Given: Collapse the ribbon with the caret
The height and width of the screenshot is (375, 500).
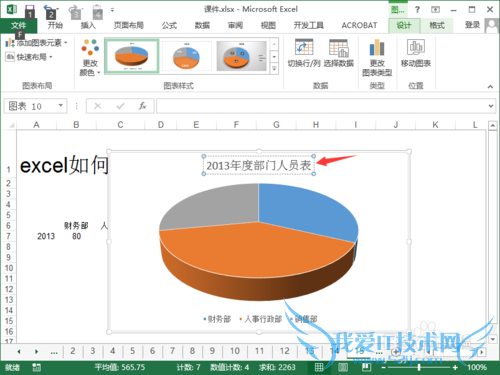Looking at the screenshot, I should coord(490,87).
